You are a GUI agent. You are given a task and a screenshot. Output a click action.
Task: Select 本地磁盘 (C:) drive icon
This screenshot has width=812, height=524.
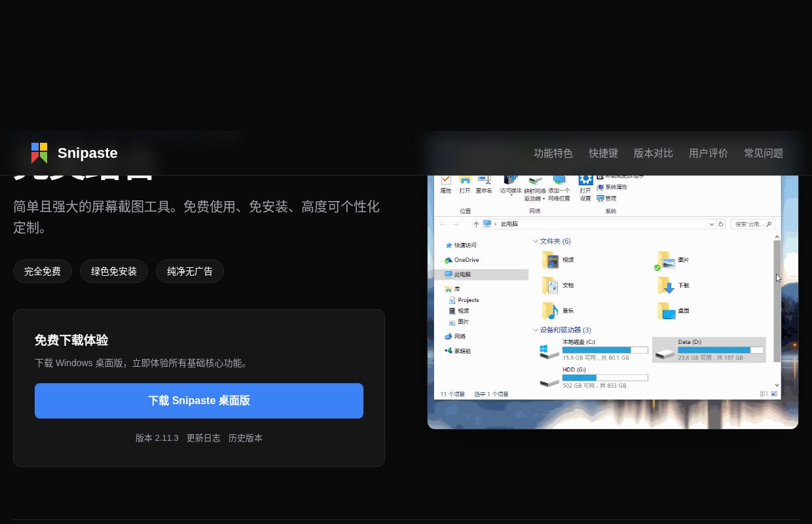[549, 352]
